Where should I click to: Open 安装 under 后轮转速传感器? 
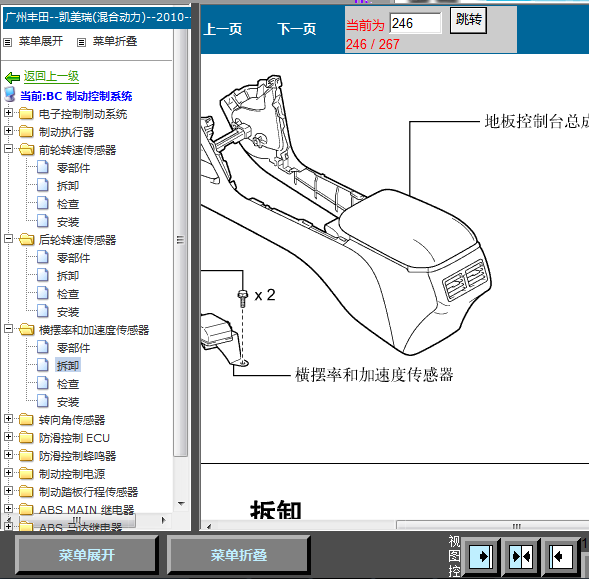tap(68, 312)
